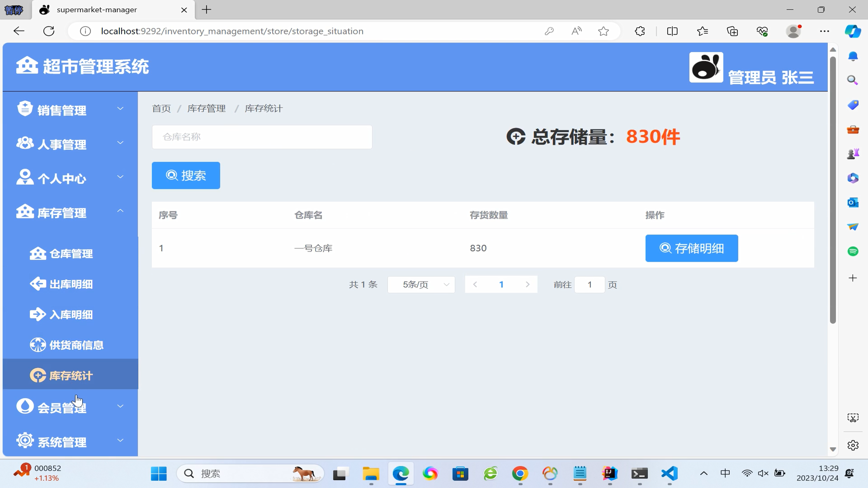The height and width of the screenshot is (488, 868).
Task: Expand the 销售管理 menu section
Action: [61, 109]
